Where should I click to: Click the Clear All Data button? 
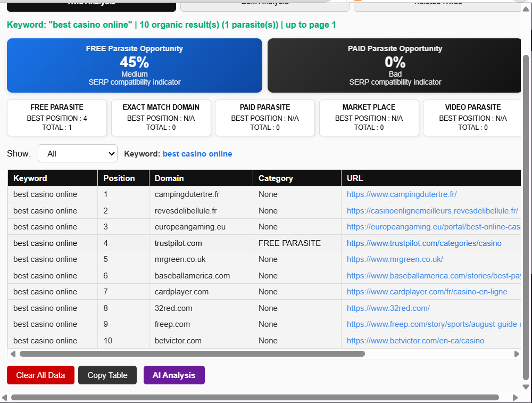(40, 375)
